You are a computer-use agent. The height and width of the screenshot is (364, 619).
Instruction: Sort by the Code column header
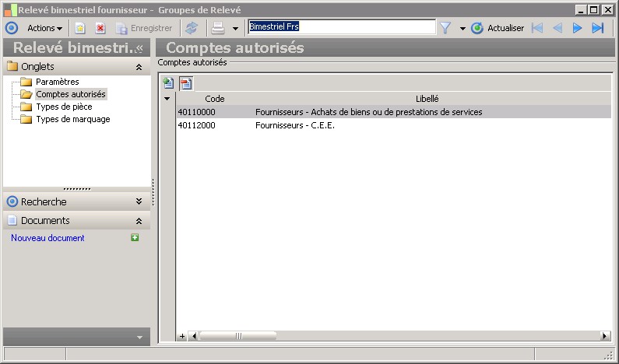[x=215, y=99]
